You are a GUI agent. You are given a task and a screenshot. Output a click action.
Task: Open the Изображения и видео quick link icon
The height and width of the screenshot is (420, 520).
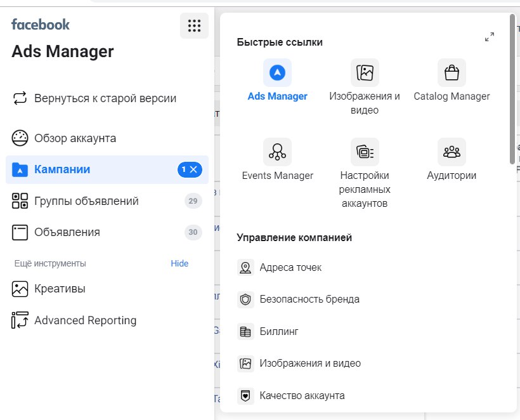365,73
